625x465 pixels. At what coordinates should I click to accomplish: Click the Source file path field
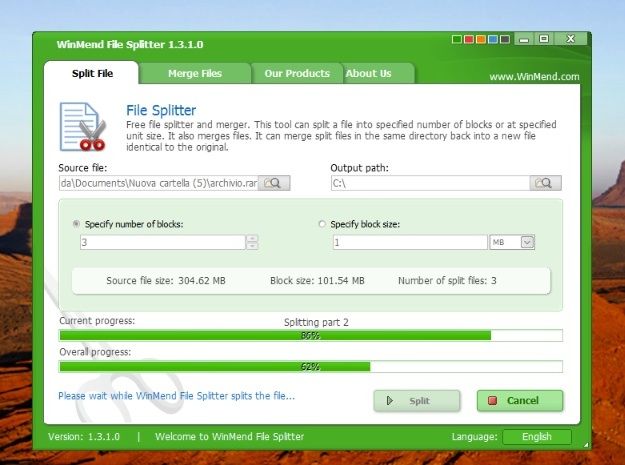pyautogui.click(x=159, y=183)
